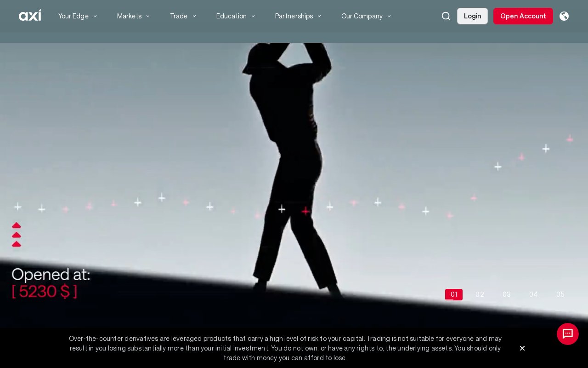Open the Your Edge menu

click(x=73, y=16)
